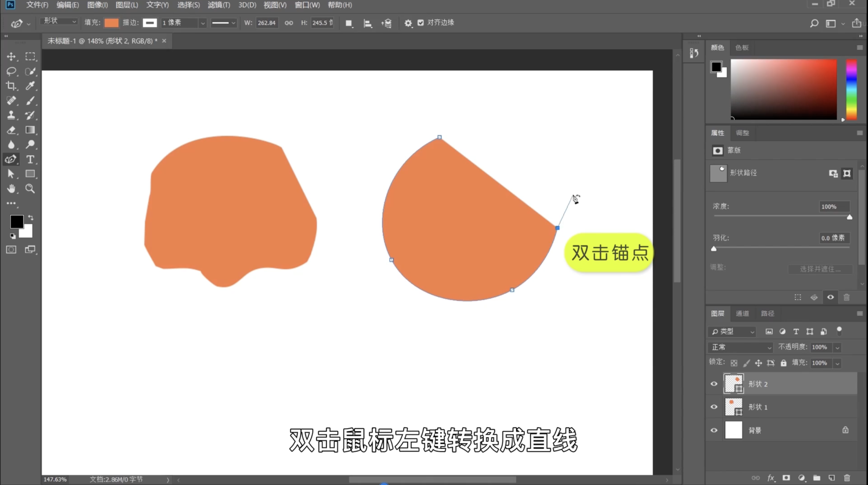The height and width of the screenshot is (485, 868).
Task: Switch to the 通道 tab
Action: pos(742,313)
